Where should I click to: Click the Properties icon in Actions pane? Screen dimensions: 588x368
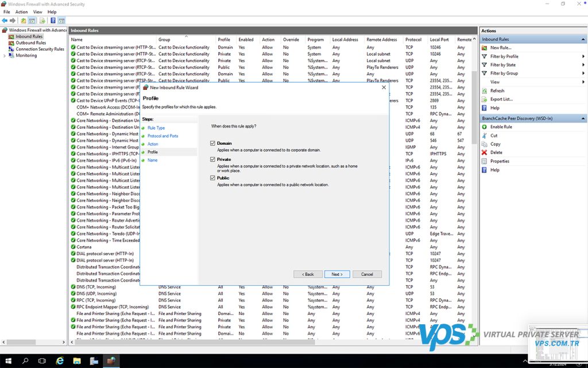pyautogui.click(x=485, y=161)
